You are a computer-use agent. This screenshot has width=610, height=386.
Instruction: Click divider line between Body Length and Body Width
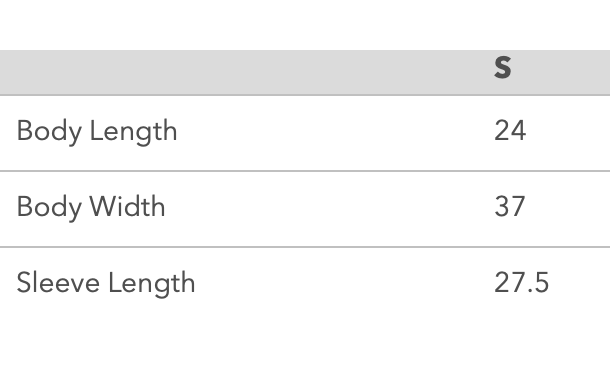(305, 171)
